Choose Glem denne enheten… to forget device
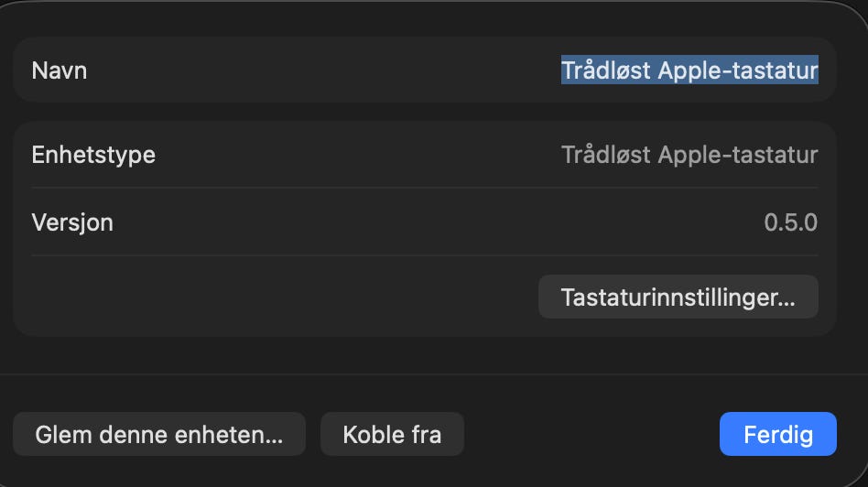Screen dimensions: 868x487 [x=158, y=434]
